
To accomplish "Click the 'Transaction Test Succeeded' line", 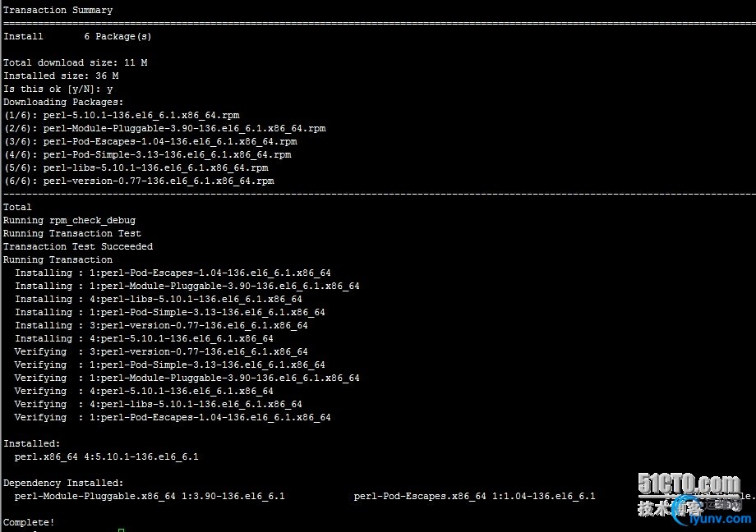I will [x=78, y=246].
